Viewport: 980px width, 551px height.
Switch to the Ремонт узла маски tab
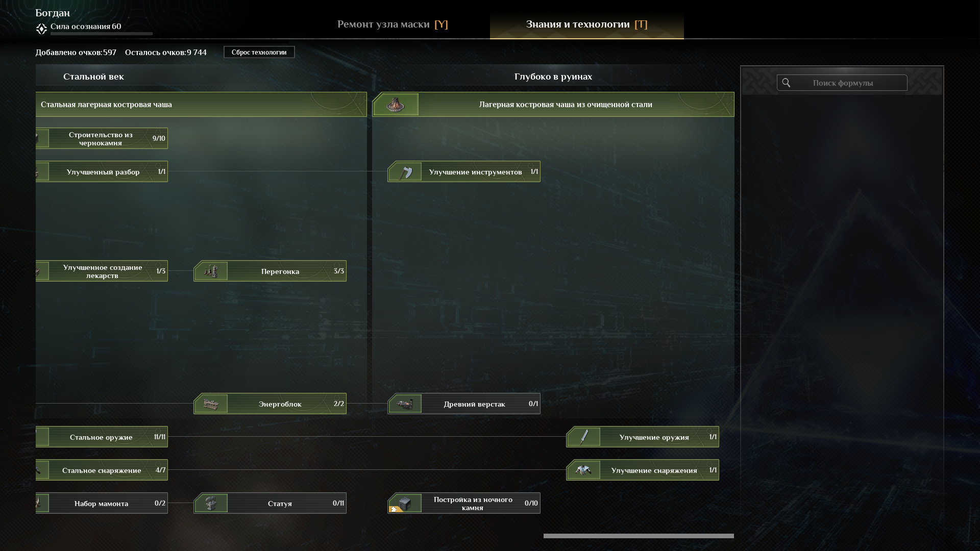coord(393,24)
